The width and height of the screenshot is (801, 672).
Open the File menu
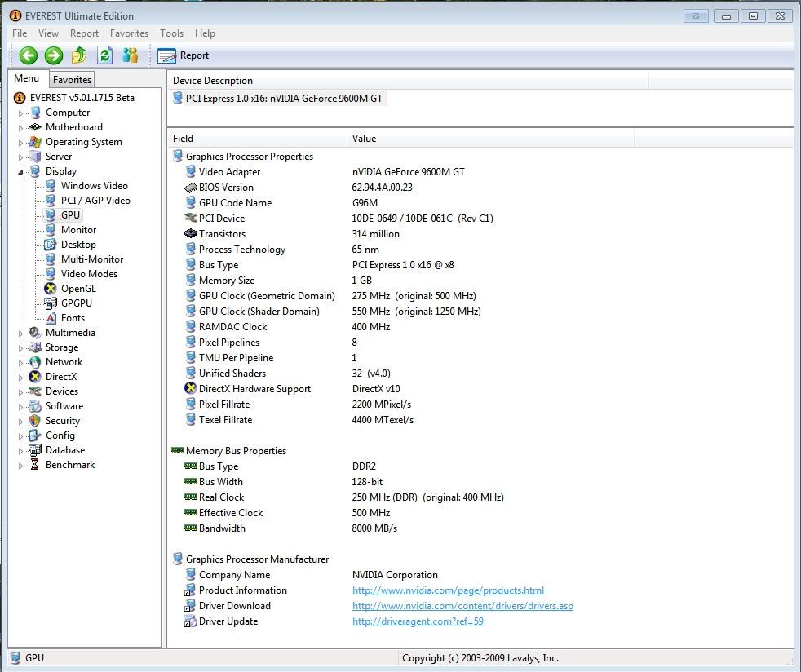20,33
